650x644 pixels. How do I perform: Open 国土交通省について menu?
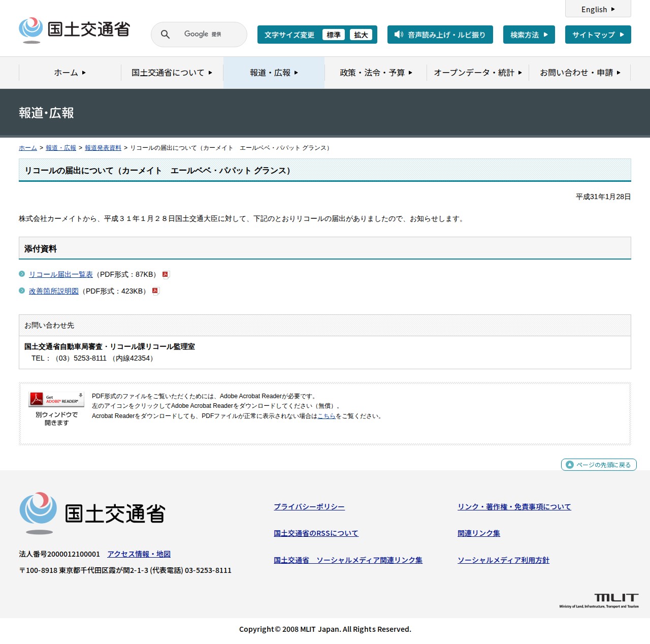[x=172, y=73]
